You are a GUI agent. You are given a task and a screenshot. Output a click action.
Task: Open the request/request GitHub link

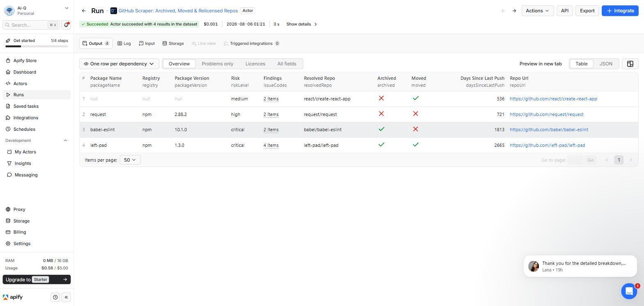[x=546, y=114]
